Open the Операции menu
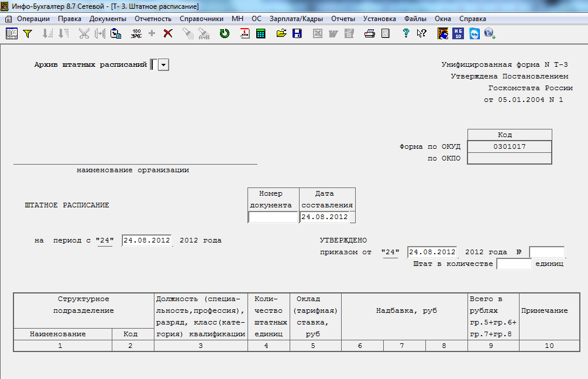 (x=33, y=19)
